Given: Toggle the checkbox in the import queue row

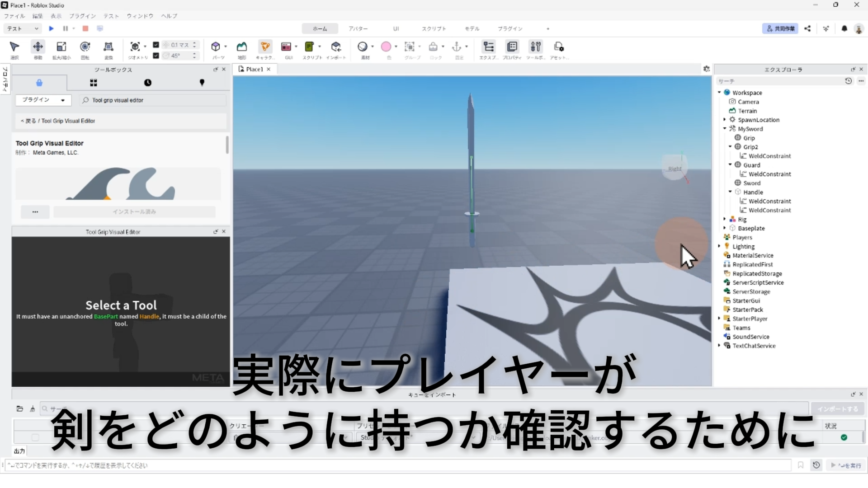Looking at the screenshot, I should 35,437.
